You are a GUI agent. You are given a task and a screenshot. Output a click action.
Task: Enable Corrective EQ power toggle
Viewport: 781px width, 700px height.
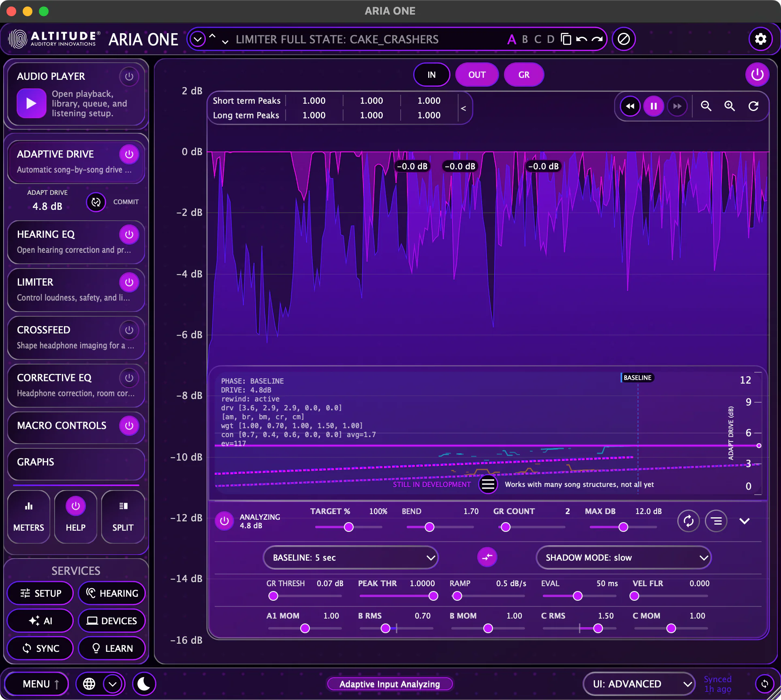(129, 378)
